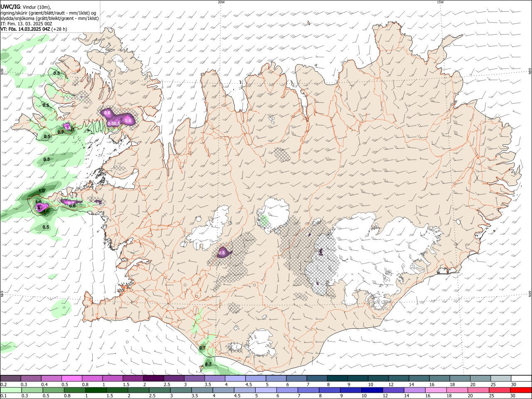532x399 pixels.
Task: Pick the pink swatch between 20 and 25, green-red row
Action: click(478, 390)
